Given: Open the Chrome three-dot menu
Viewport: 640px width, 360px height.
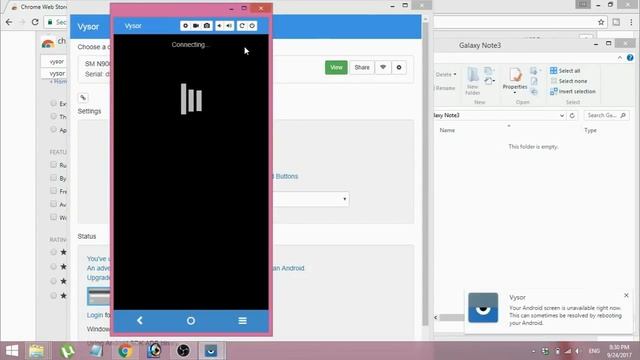Looking at the screenshot, I should pyautogui.click(x=631, y=22).
